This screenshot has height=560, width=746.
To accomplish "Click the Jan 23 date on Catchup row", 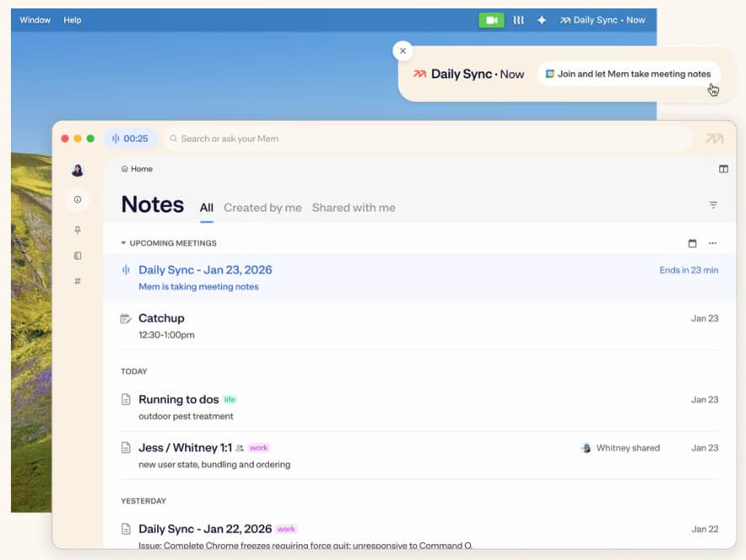I will (x=705, y=319).
